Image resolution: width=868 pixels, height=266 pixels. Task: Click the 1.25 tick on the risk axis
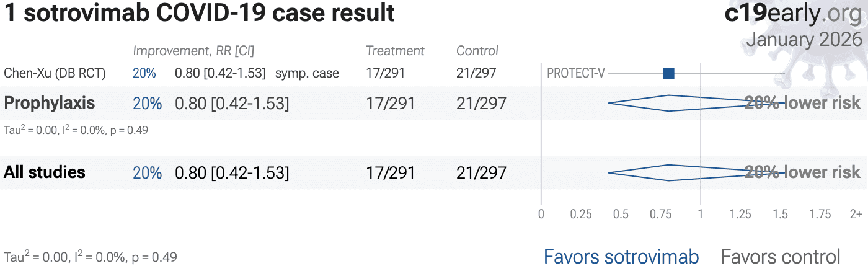pyautogui.click(x=740, y=214)
